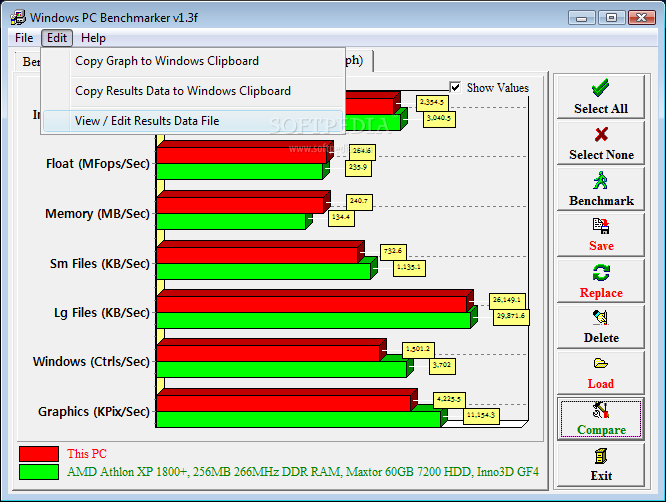Click the red Float (MFops/Sec) bar

click(242, 155)
